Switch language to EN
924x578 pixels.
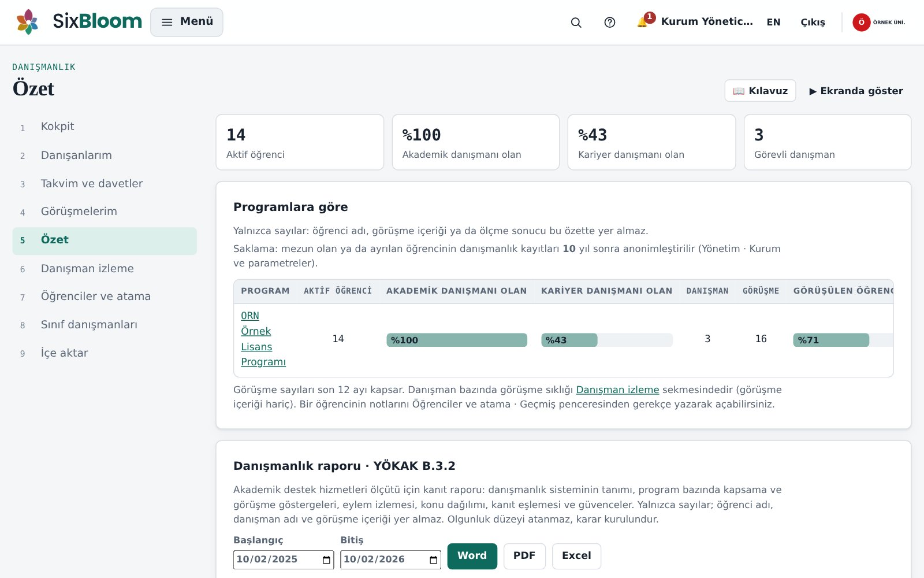pyautogui.click(x=773, y=22)
